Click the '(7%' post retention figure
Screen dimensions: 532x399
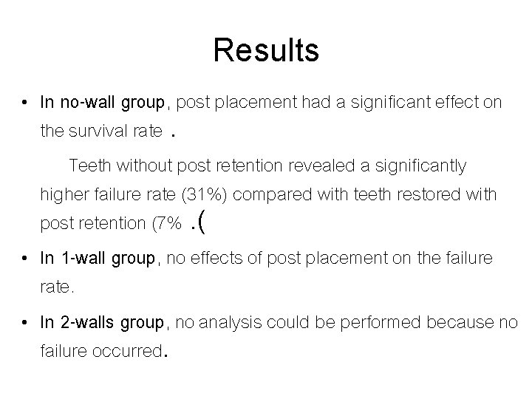coord(167,223)
